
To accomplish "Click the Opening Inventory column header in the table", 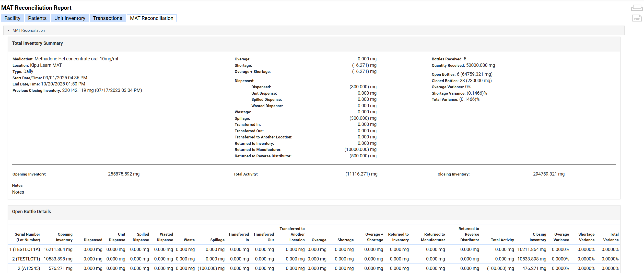I will coord(65,237).
